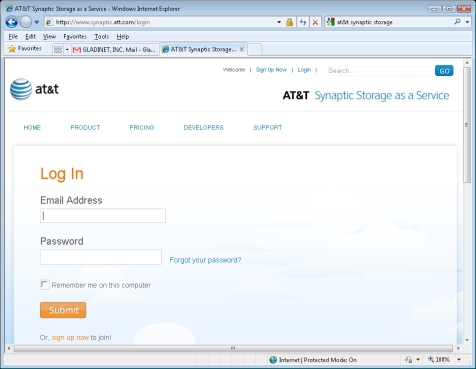Click the Sign Up Now link

pyautogui.click(x=271, y=70)
